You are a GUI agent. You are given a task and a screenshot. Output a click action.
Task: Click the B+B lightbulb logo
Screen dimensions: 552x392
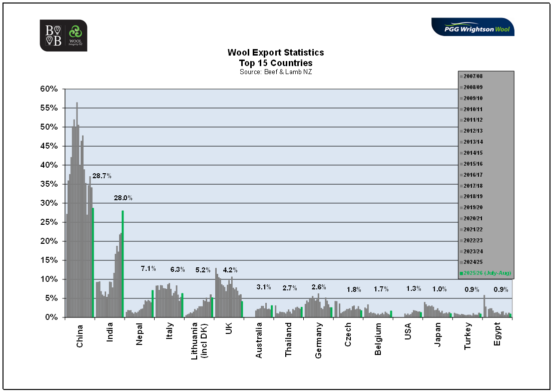53,36
